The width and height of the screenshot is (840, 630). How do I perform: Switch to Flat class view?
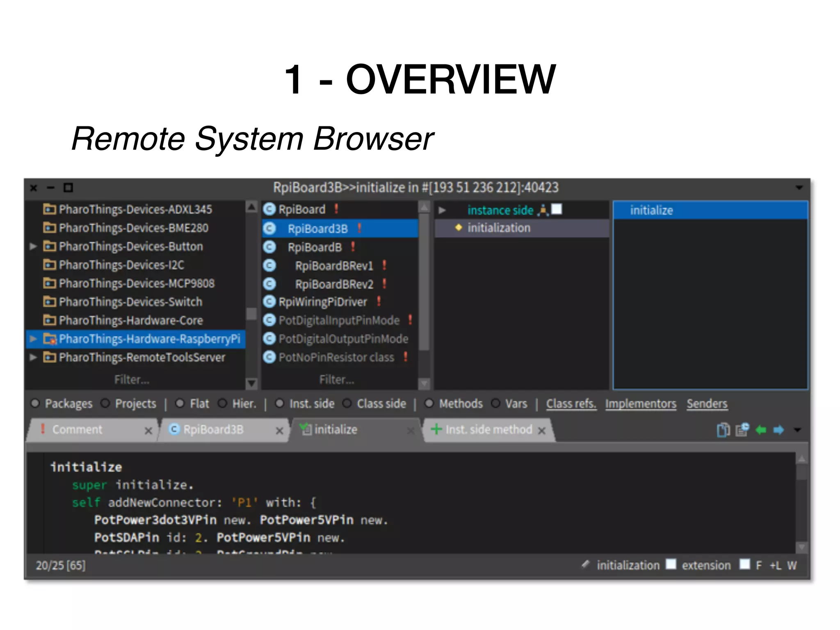[x=180, y=404]
